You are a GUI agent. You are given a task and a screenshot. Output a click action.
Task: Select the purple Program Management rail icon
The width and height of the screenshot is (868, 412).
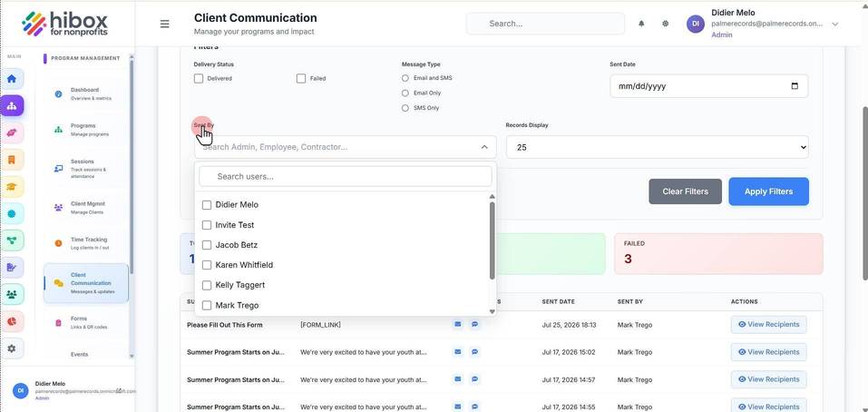tap(12, 106)
